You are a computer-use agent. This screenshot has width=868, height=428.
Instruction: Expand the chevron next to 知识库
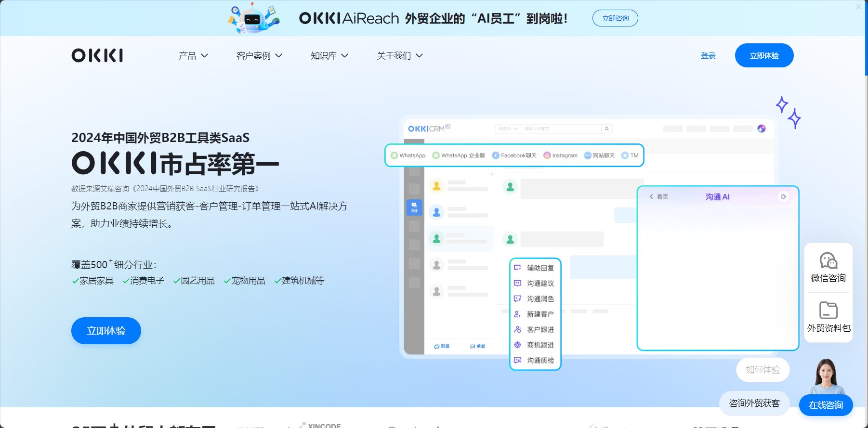tap(344, 56)
